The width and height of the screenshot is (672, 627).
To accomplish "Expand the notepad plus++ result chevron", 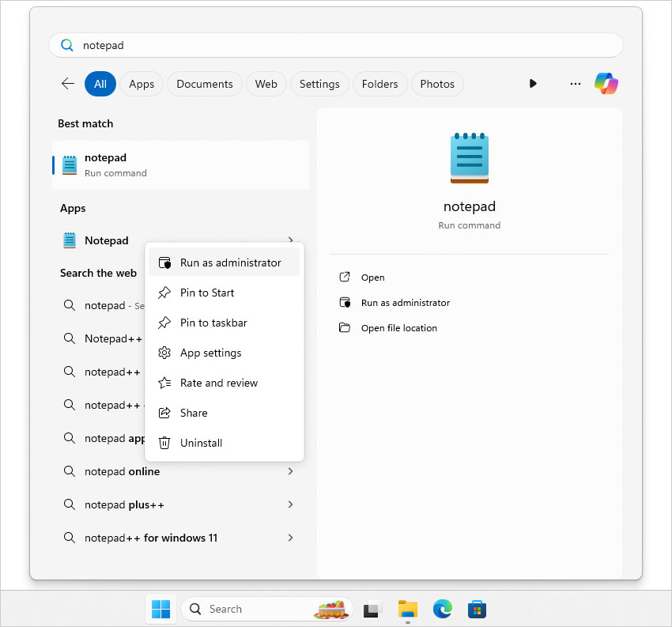I will point(291,504).
